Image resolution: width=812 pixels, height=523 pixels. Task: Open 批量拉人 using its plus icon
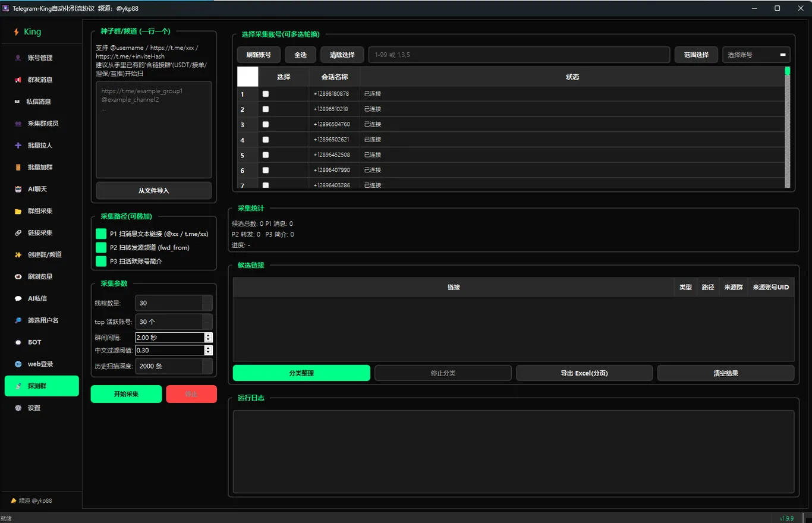point(18,145)
